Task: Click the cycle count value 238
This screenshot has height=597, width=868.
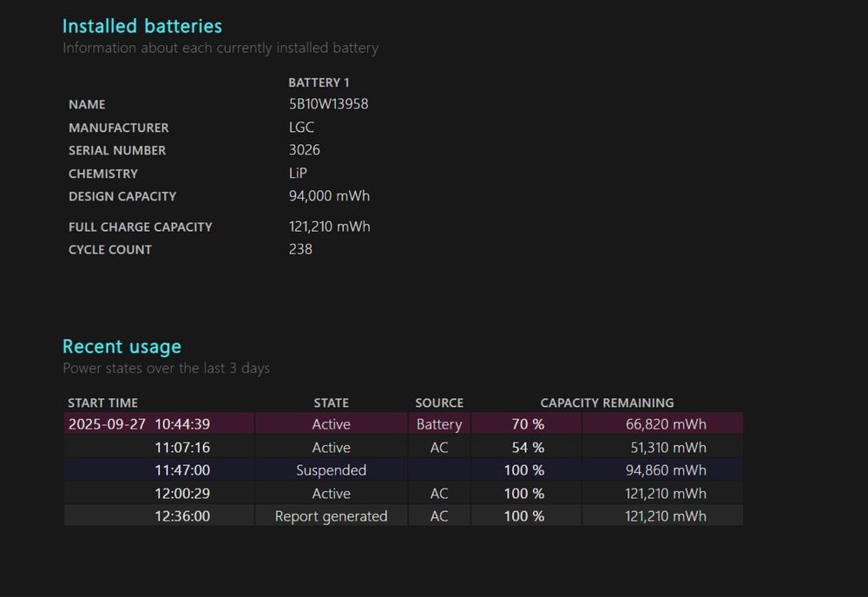Action: pyautogui.click(x=300, y=249)
